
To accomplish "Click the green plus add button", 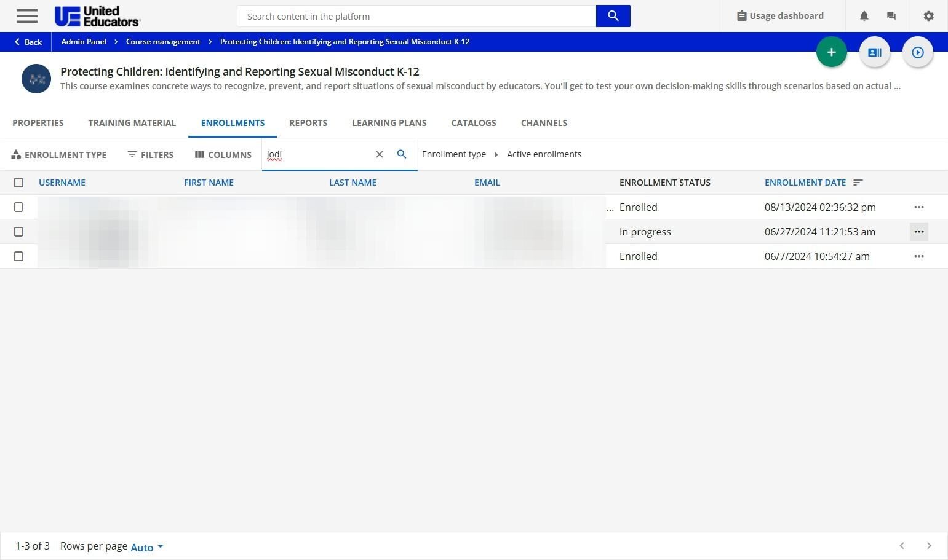I will click(x=831, y=52).
